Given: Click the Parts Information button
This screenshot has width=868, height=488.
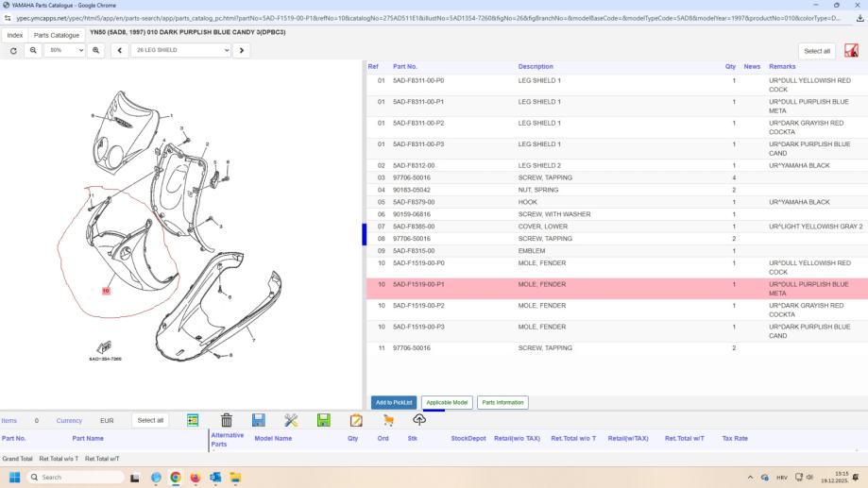Looking at the screenshot, I should (x=502, y=402).
